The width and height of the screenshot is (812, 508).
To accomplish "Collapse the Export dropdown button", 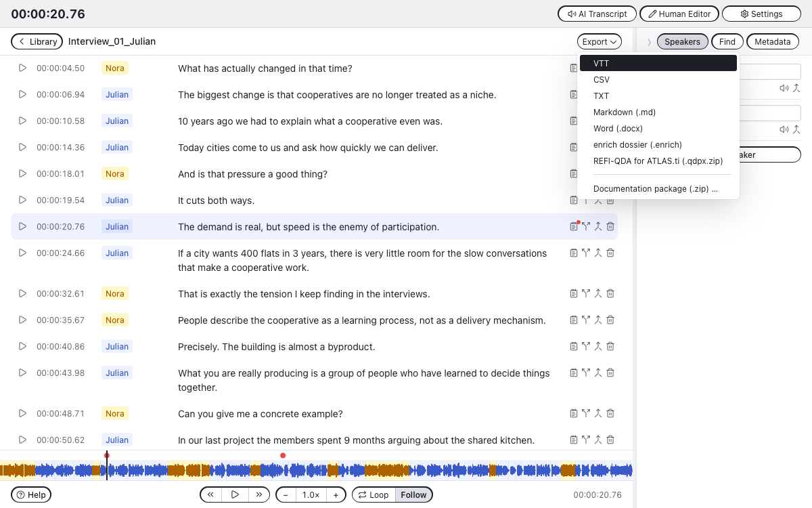I will tap(600, 41).
